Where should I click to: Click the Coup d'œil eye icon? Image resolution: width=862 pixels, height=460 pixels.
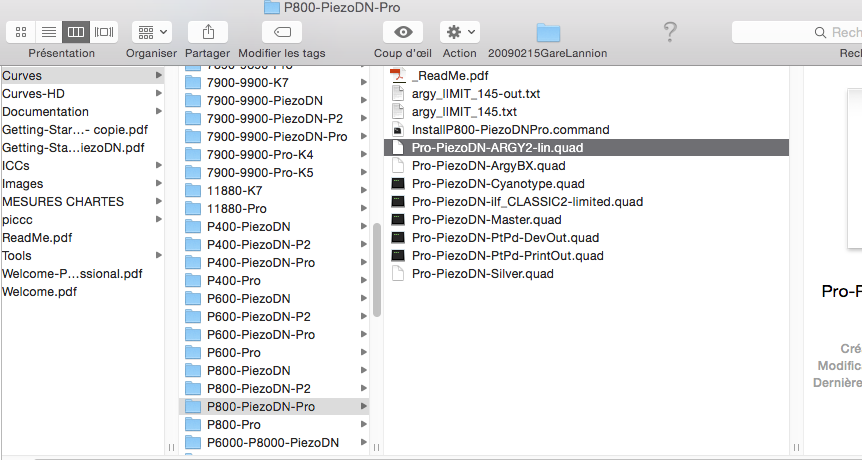pyautogui.click(x=402, y=32)
